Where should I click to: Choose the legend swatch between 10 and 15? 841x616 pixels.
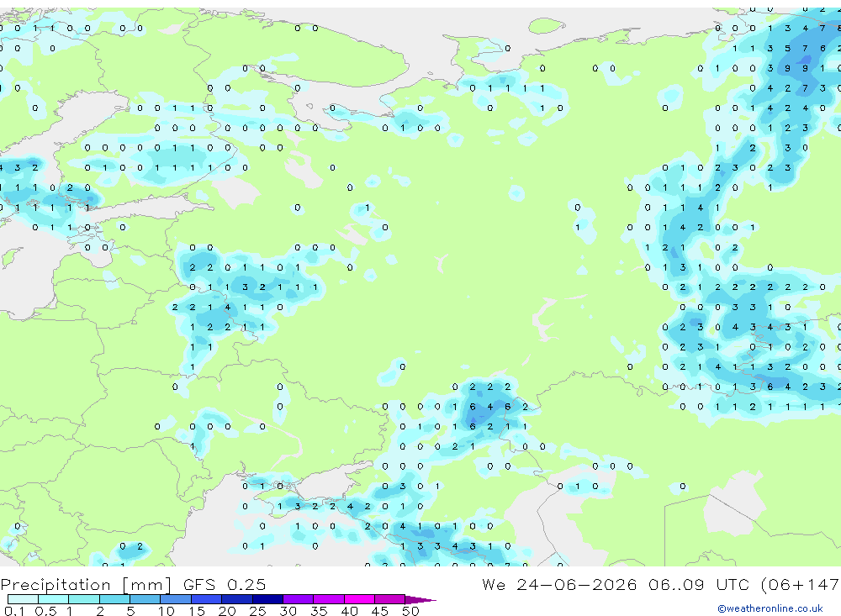(176, 599)
